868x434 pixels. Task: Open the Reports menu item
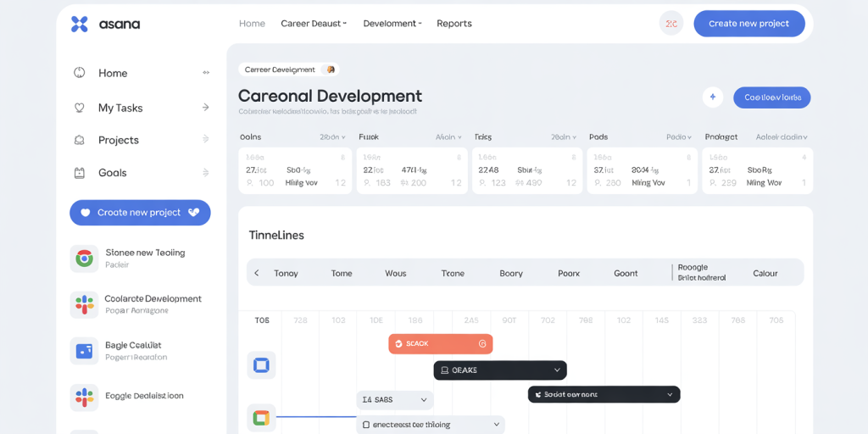[x=454, y=24]
